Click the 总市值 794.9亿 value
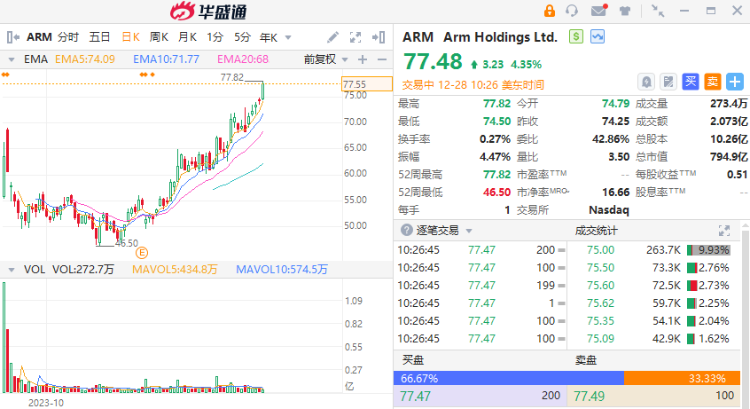Image resolution: width=750 pixels, height=409 pixels. (x=728, y=157)
